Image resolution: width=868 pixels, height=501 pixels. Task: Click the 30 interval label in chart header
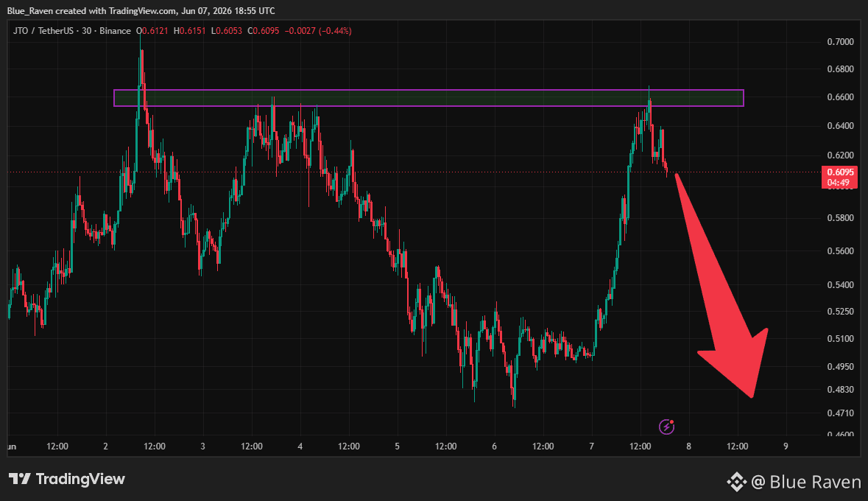86,31
